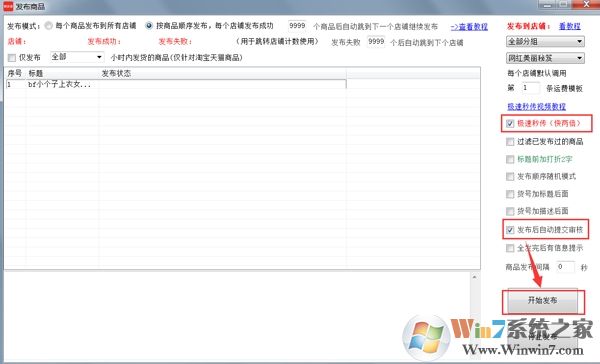Image resolution: width=600 pixels, height=364 pixels.
Task: Tick the 仅发布 checkbox
Action: 12,58
